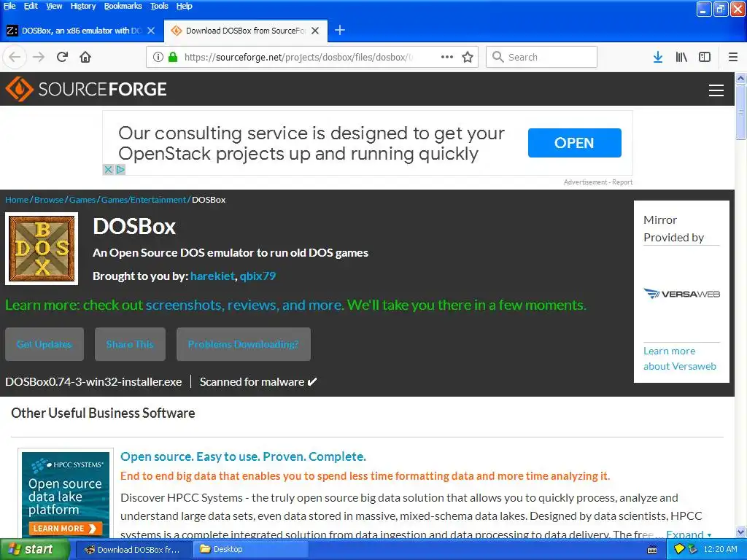This screenshot has width=747, height=560.
Task: Switch to the DOSBox x86 emulator tab
Action: (81, 31)
